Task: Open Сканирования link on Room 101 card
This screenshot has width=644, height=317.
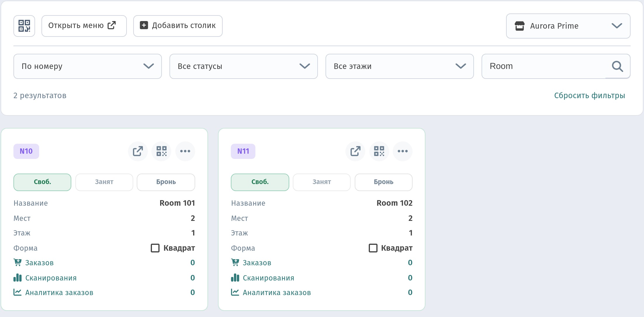Action: click(x=51, y=278)
